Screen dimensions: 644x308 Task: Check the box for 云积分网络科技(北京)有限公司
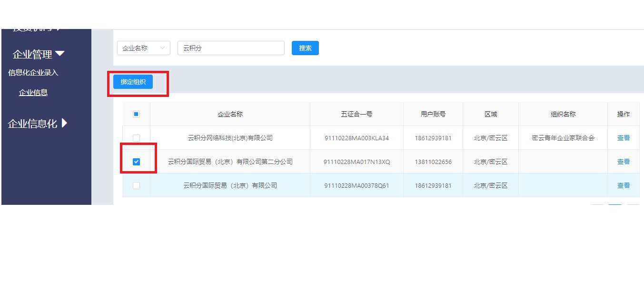[136, 138]
